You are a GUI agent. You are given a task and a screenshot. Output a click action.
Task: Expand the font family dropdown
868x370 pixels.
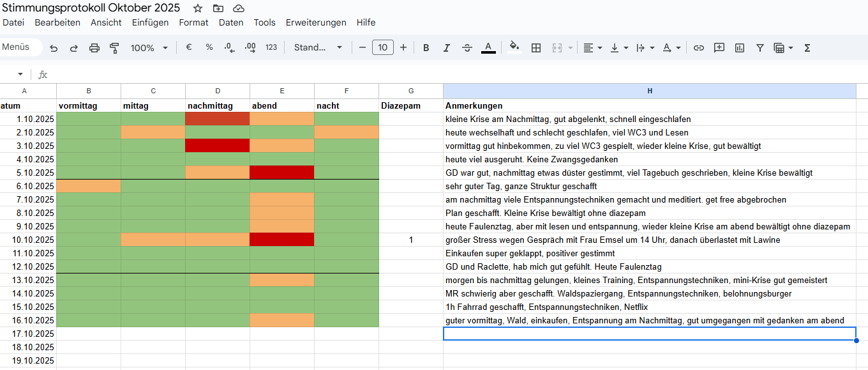[318, 48]
